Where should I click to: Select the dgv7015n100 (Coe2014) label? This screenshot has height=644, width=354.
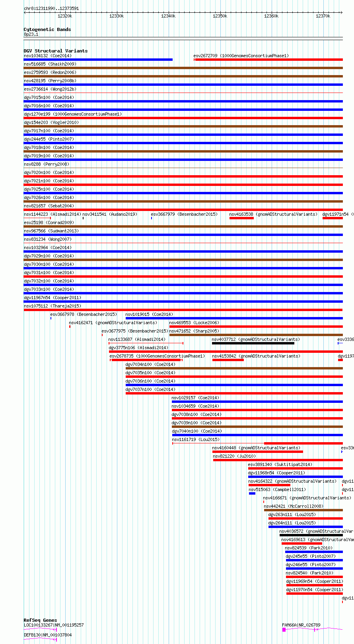[x=49, y=97]
